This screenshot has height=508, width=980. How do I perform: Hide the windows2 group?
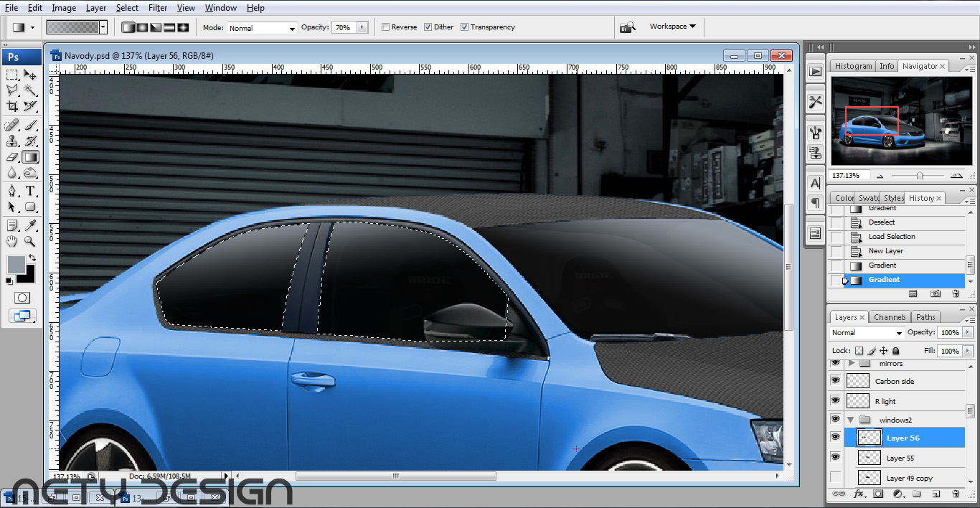pos(835,420)
